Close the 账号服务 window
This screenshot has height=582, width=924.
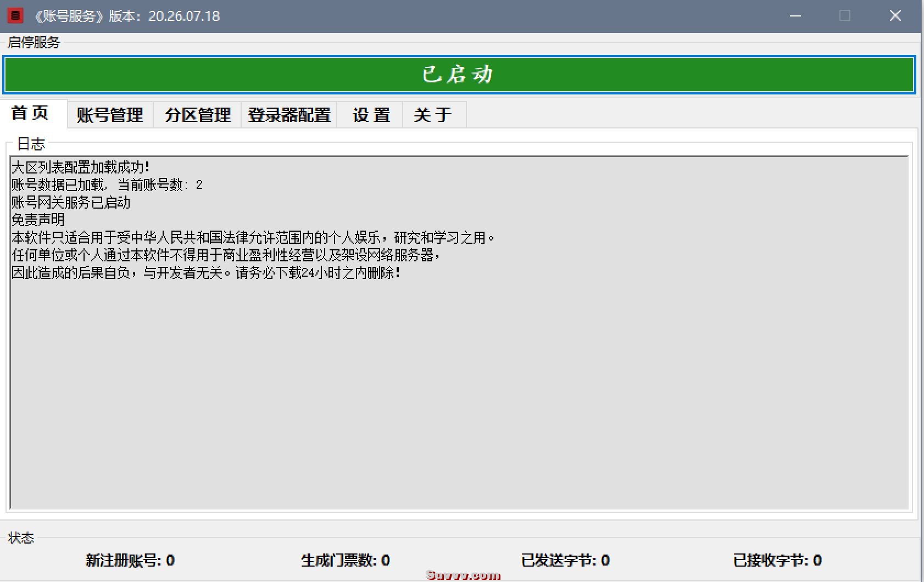point(895,16)
